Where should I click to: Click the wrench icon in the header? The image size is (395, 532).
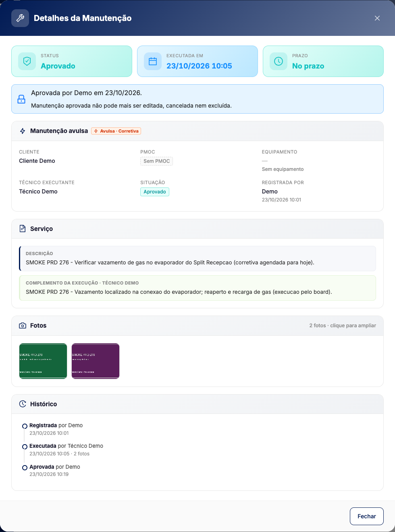pyautogui.click(x=20, y=18)
